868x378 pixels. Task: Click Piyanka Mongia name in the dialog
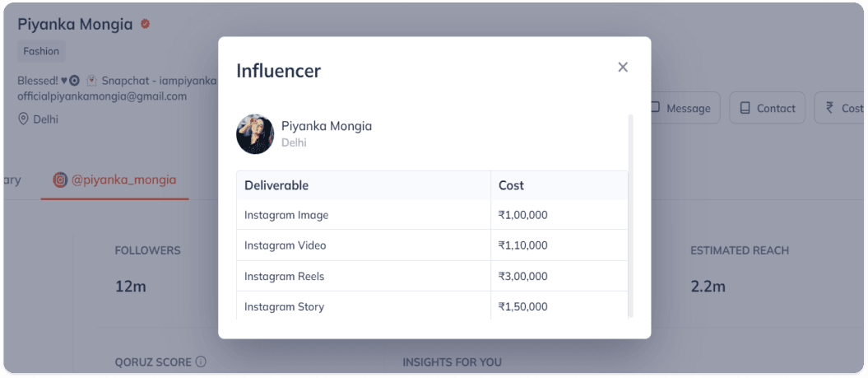327,126
